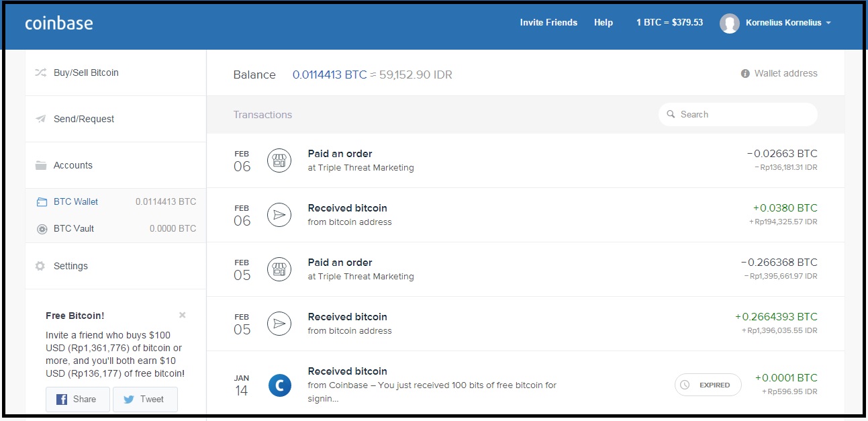
Task: Click the Transactions heading
Action: [x=262, y=115]
